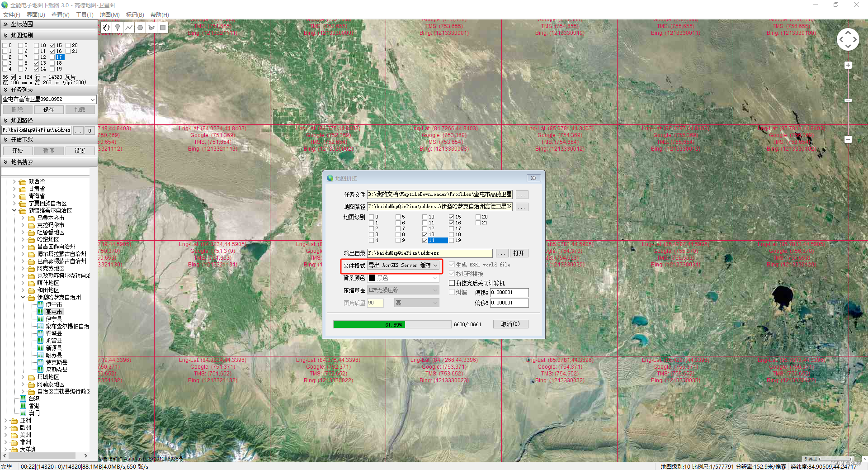Select the polygon drawing tool
This screenshot has width=868, height=470.
tap(151, 28)
